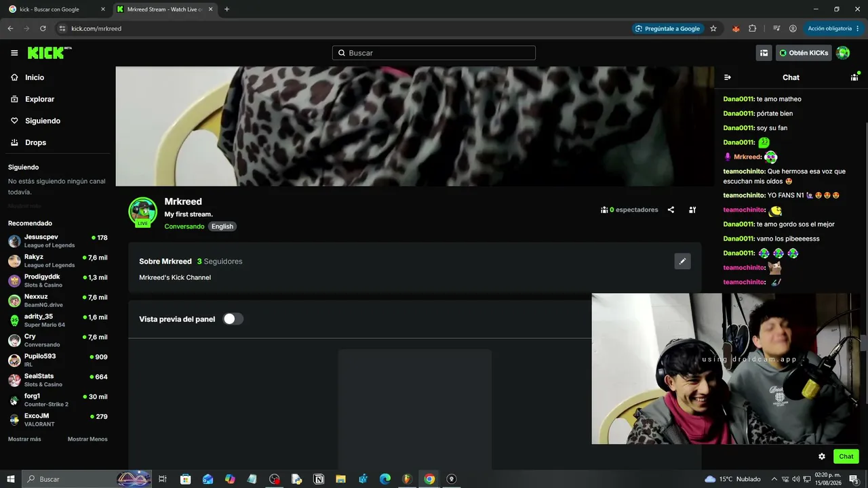Viewport: 868px width, 488px height.
Task: Open the Windows Start menu
Action: [x=11, y=479]
